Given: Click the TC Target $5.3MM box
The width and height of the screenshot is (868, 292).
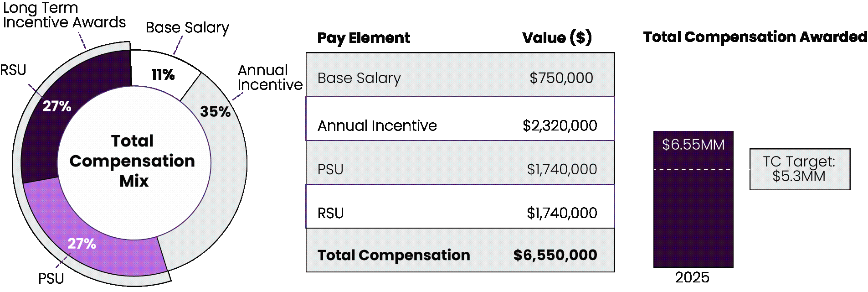Looking at the screenshot, I should 800,169.
